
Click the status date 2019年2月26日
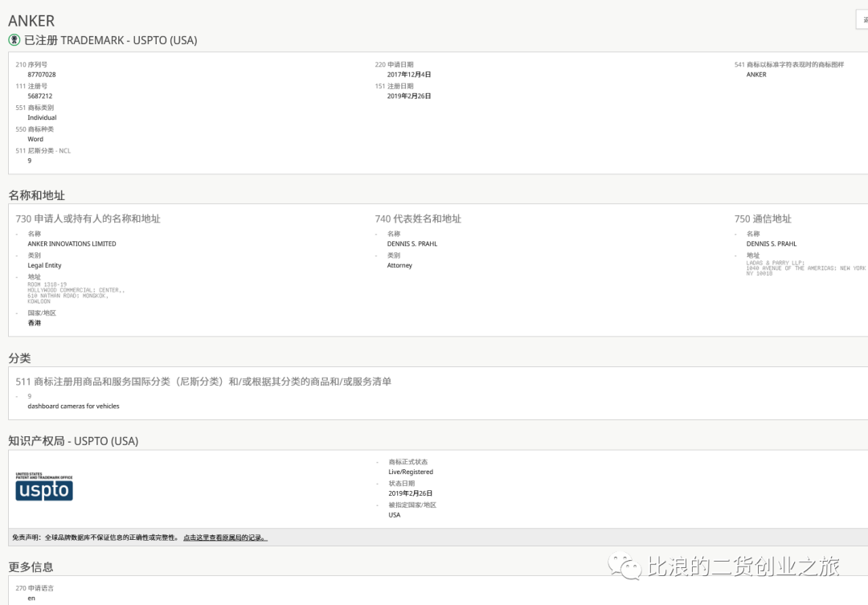[410, 494]
